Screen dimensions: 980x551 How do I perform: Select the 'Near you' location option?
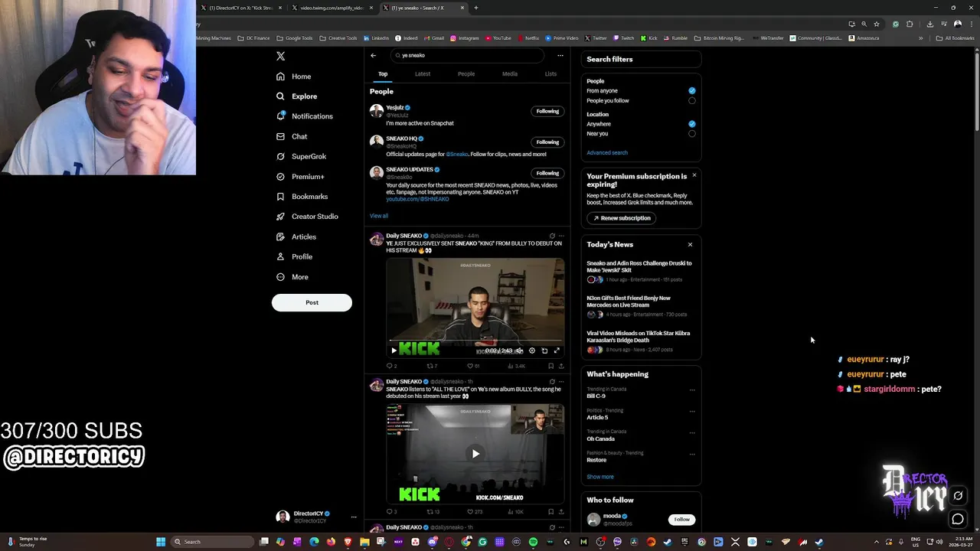point(692,133)
